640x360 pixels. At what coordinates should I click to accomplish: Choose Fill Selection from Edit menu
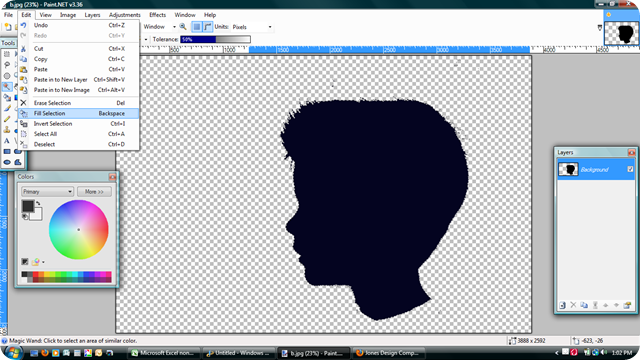78,113
